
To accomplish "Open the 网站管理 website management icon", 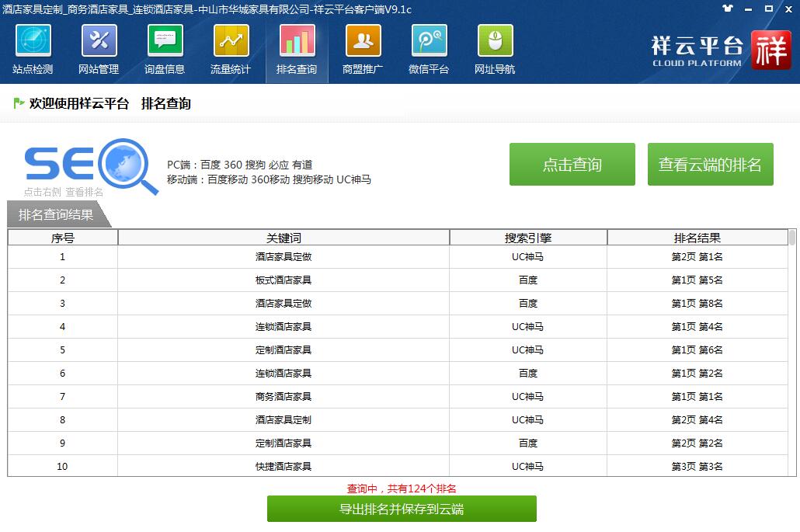I will click(x=99, y=50).
